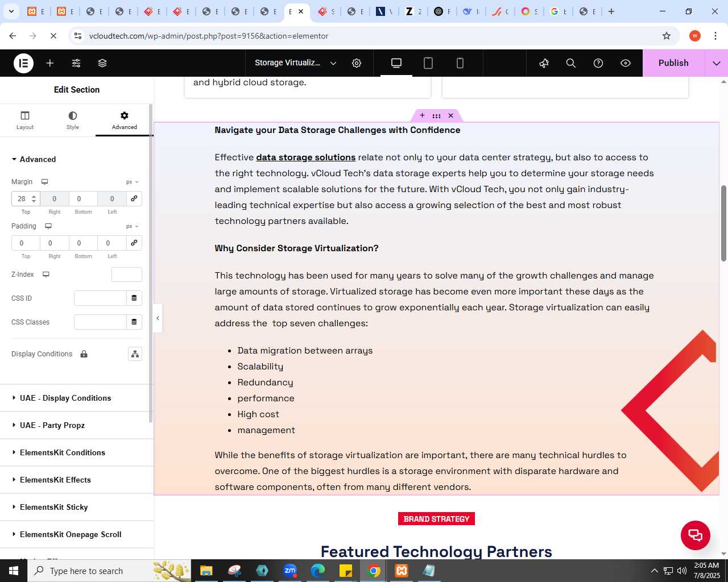Screen dimensions: 728x582
Task: Switch to the Layout tab
Action: [25, 120]
